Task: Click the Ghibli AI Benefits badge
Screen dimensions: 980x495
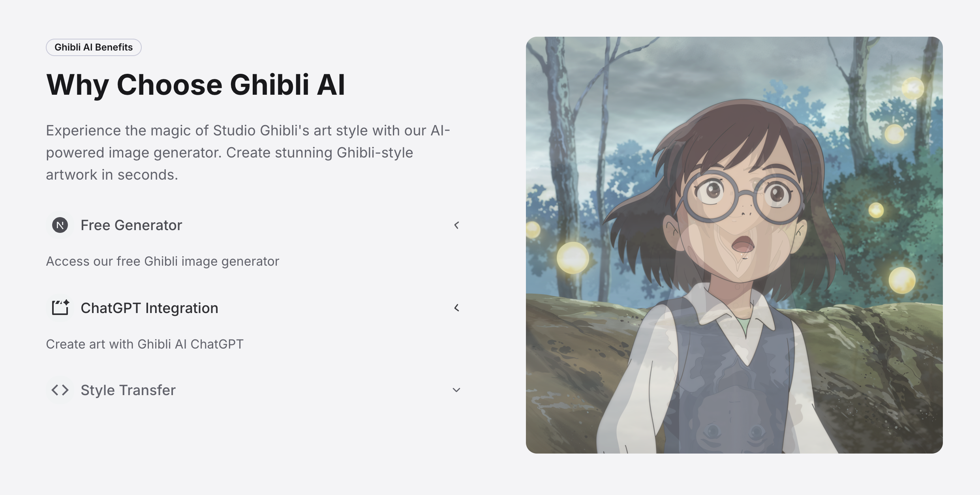Action: [94, 47]
